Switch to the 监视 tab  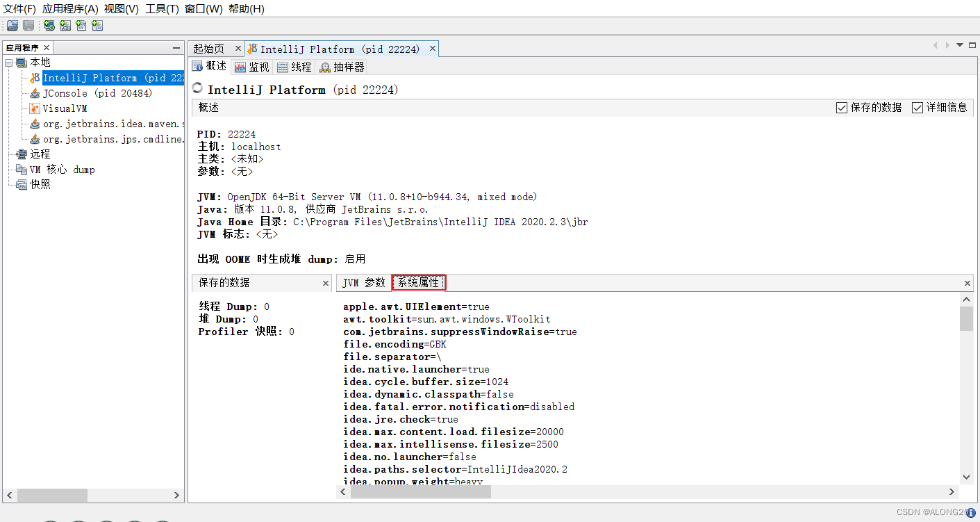252,67
